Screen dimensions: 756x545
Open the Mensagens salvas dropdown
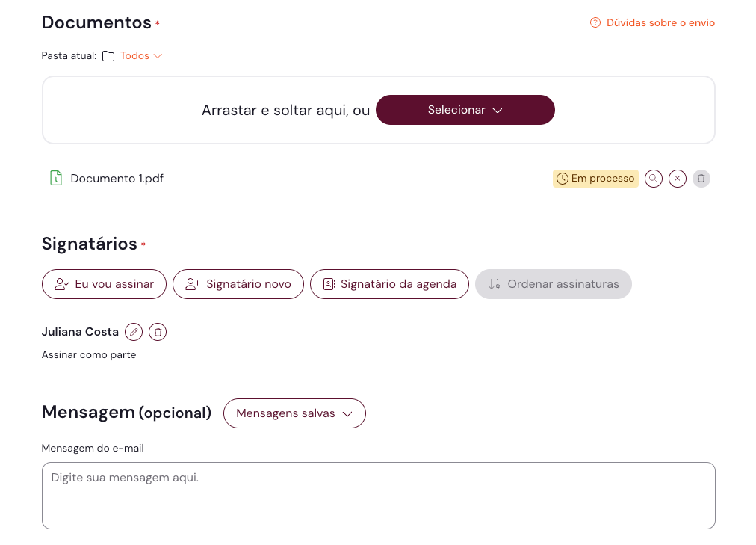pos(294,413)
